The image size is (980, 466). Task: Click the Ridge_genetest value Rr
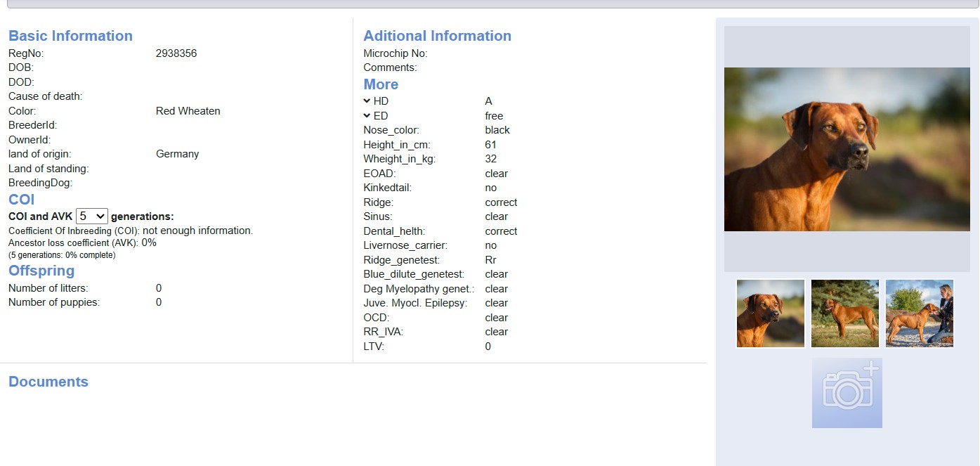[x=490, y=260]
